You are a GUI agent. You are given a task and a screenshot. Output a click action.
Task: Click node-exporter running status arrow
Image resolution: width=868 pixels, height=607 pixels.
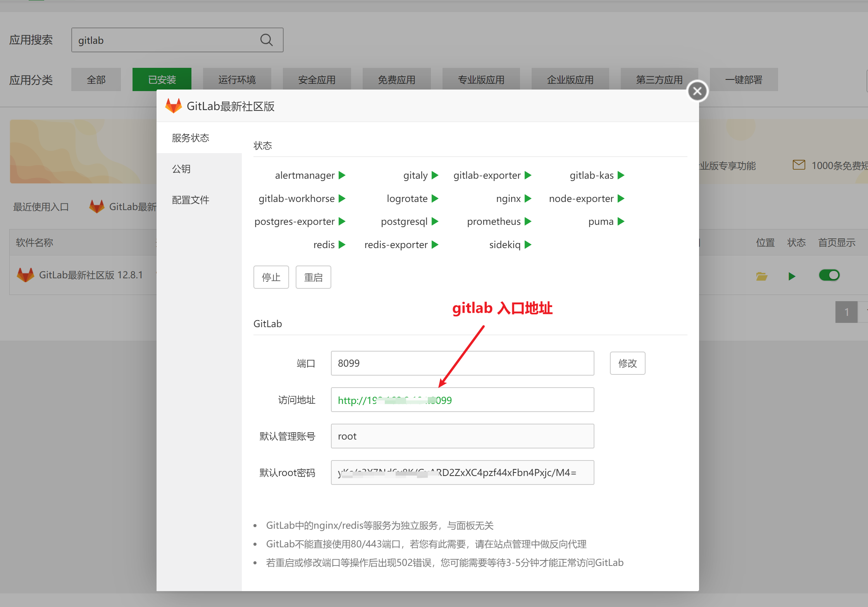[621, 198]
